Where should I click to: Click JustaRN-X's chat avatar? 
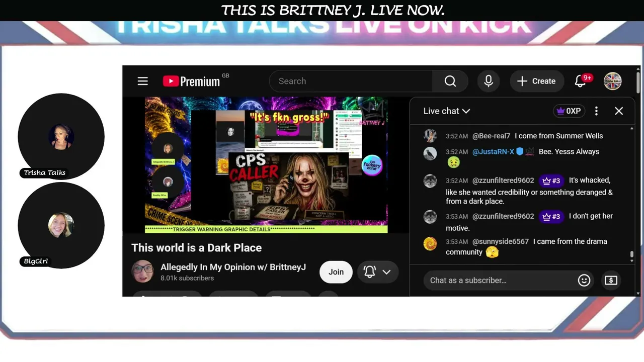(x=430, y=153)
